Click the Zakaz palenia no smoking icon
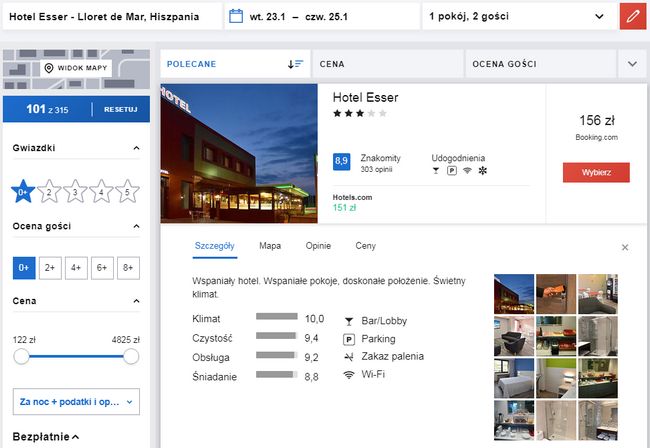The width and height of the screenshot is (650, 448). click(349, 357)
